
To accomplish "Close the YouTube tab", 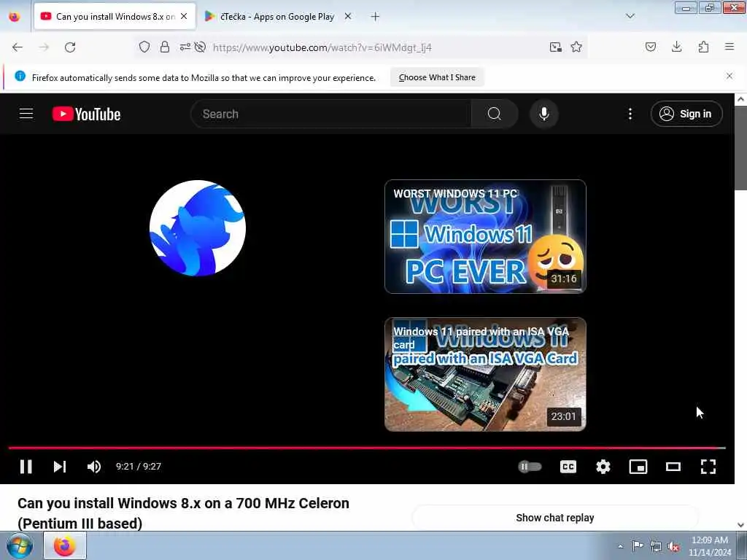I will point(184,17).
